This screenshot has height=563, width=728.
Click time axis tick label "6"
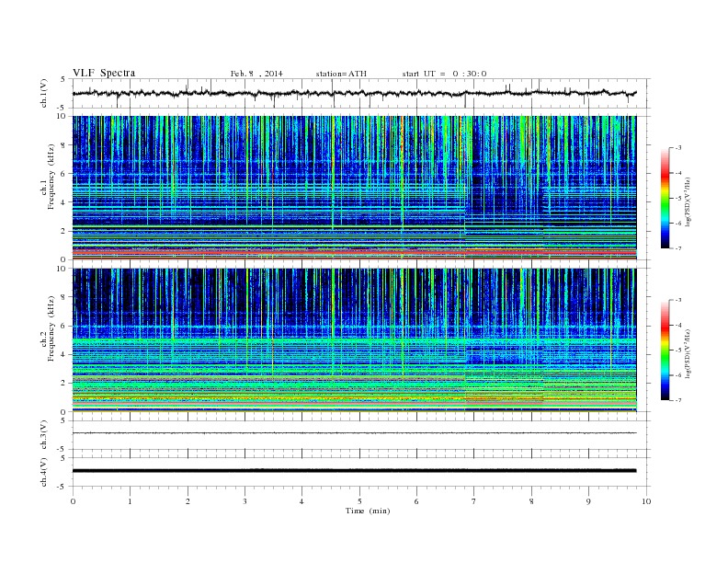pyautogui.click(x=416, y=501)
